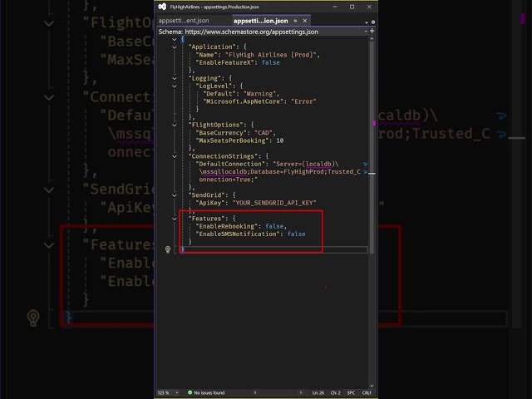This screenshot has height=399, width=532.
Task: Click the "FlightOptions" key
Action: [x=216, y=125]
